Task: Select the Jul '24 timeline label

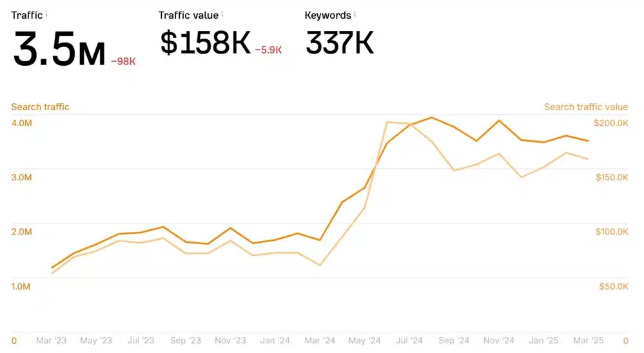Action: (407, 340)
